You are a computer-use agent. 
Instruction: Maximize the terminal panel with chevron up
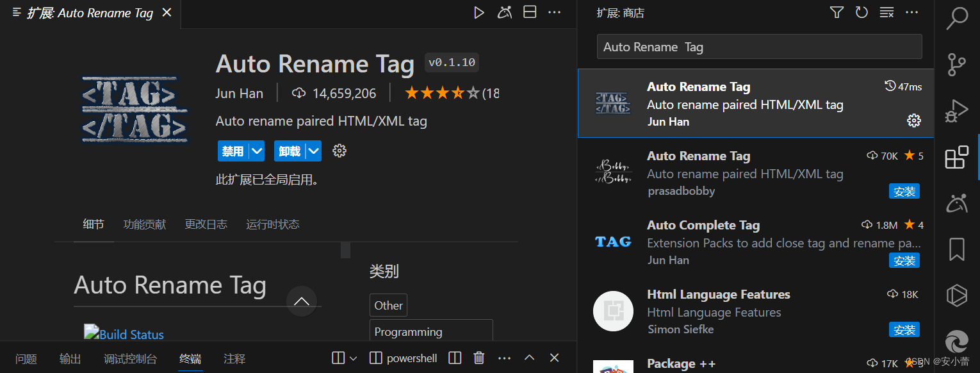pyautogui.click(x=529, y=358)
